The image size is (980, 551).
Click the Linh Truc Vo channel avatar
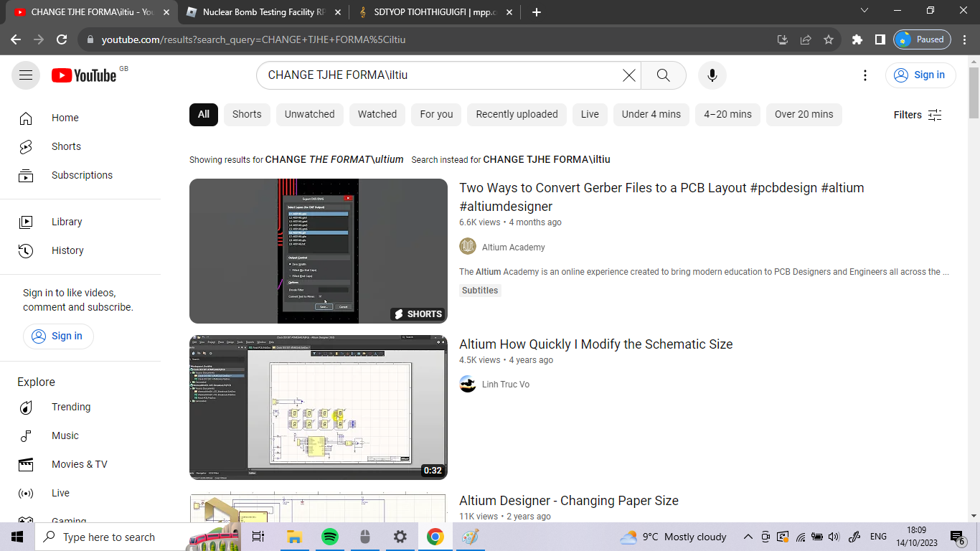tap(468, 385)
